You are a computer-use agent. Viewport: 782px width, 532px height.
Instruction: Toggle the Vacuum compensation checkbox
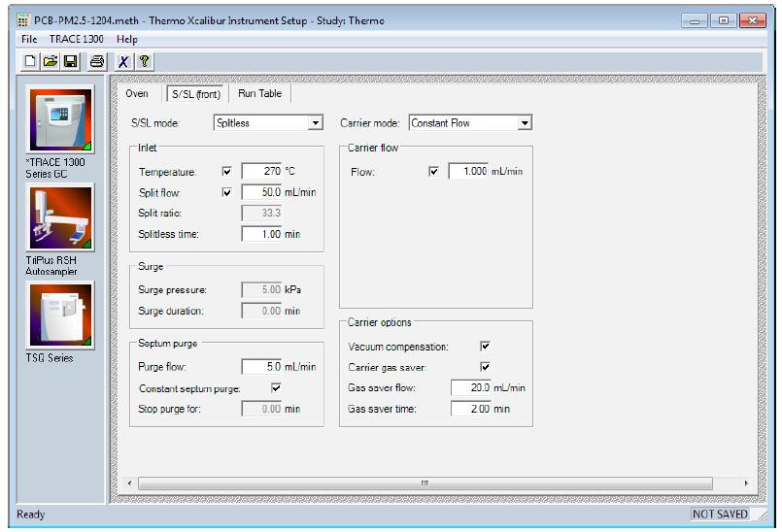tap(486, 346)
